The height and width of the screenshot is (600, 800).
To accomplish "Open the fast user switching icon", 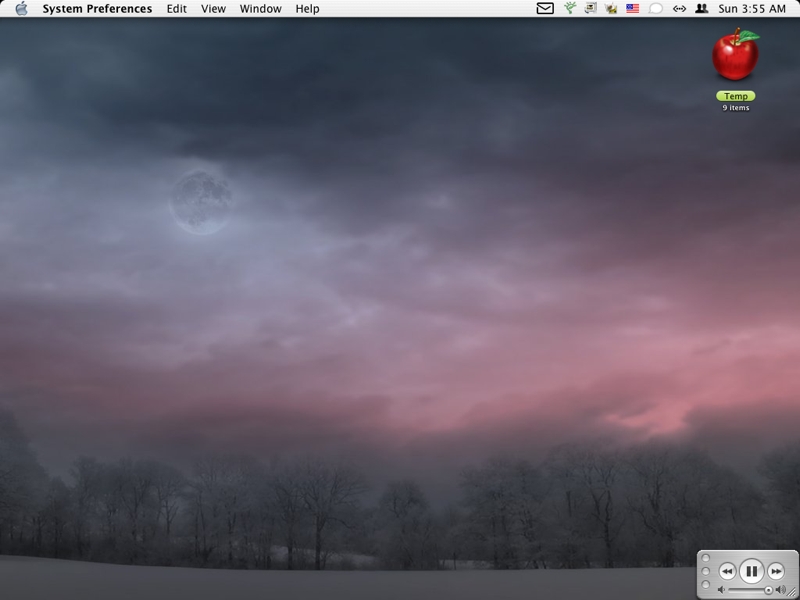I will click(702, 9).
